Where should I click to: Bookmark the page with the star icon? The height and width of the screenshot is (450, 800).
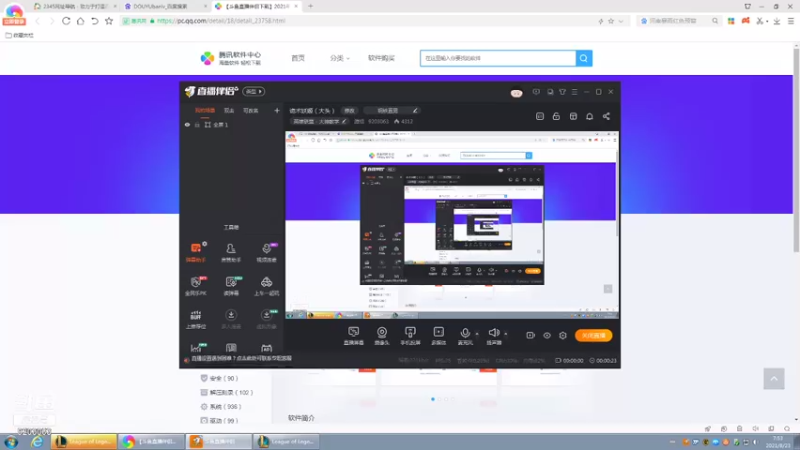(x=109, y=21)
